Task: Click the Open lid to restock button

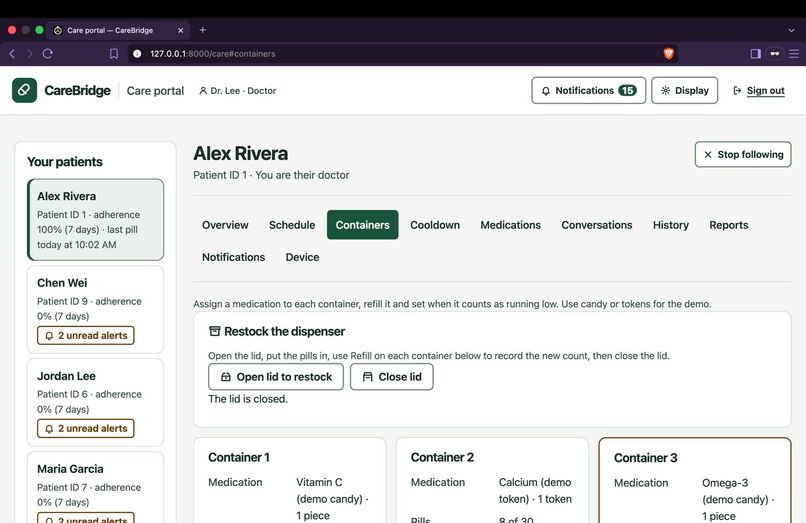Action: [276, 377]
